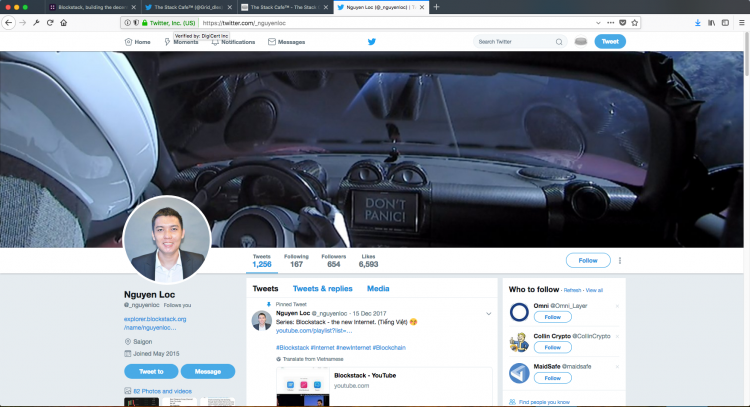Open the library icon in the toolbar
The image size is (750, 407).
tap(712, 22)
